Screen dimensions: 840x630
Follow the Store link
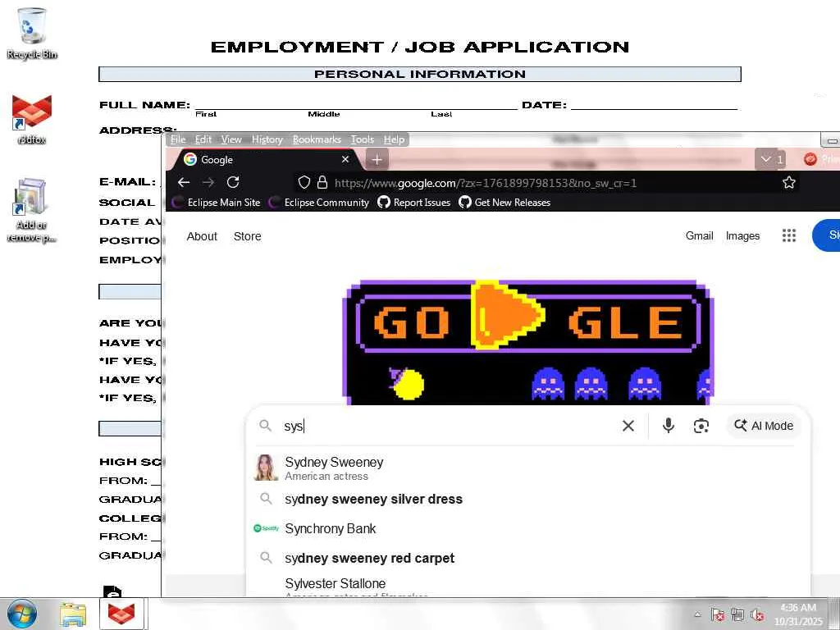248,236
